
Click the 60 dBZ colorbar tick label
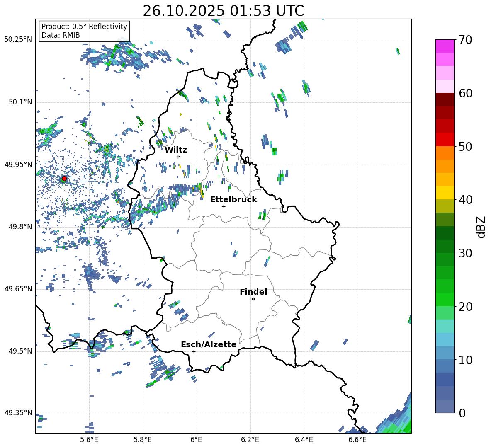465,93
